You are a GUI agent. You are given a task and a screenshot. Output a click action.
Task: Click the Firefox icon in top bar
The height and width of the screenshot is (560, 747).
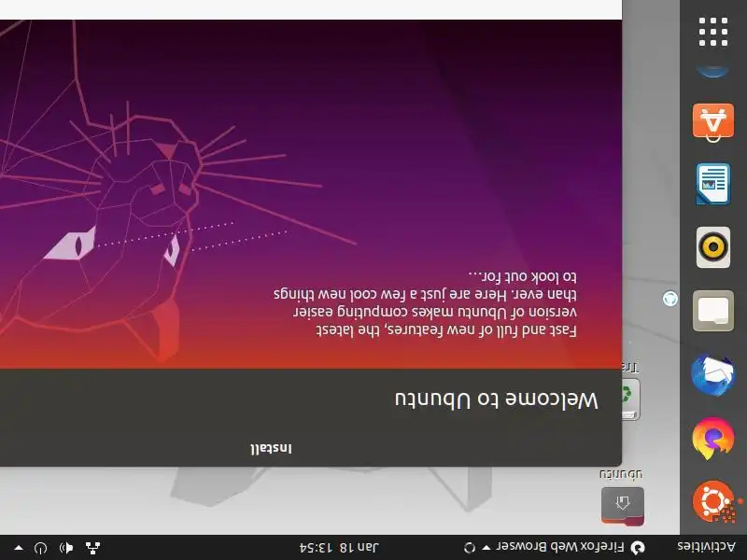638,547
